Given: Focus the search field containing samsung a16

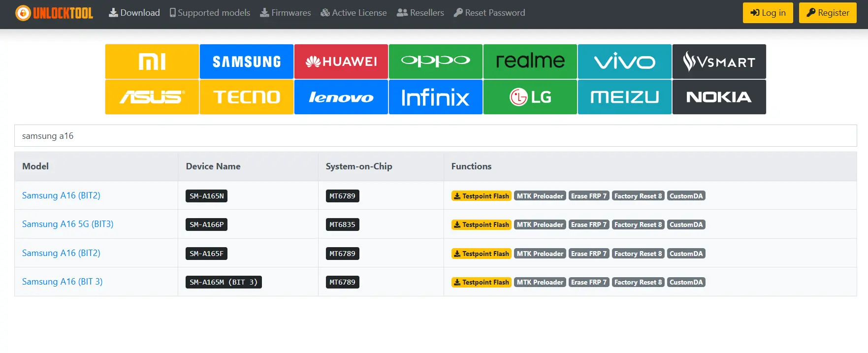Looking at the screenshot, I should click(x=435, y=136).
